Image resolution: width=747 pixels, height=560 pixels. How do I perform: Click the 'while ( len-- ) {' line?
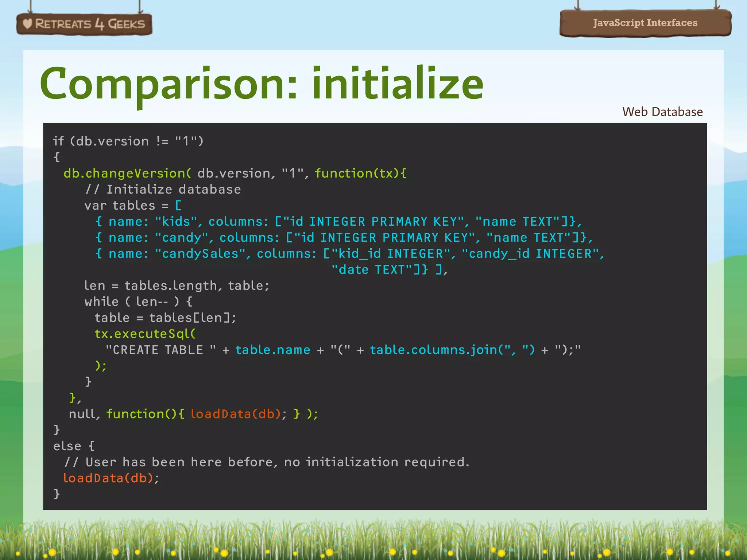click(139, 302)
